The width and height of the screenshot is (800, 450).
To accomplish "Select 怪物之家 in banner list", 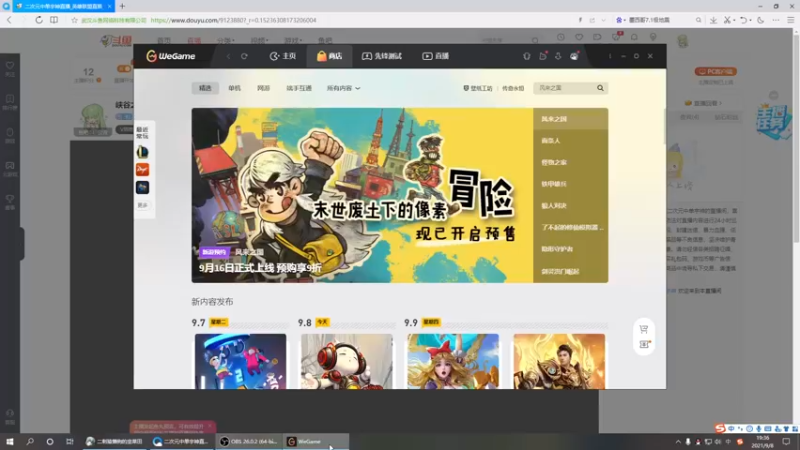I will 570,162.
